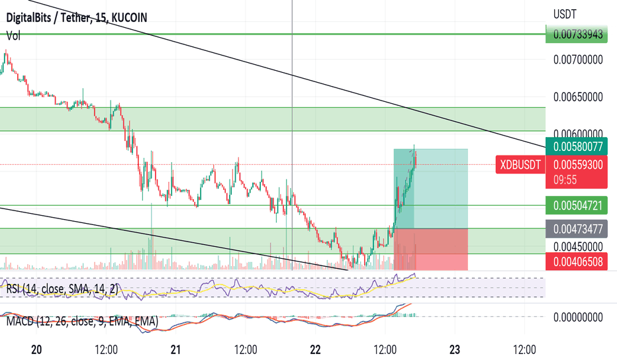Click the date label 21 on time axis
Image resolution: width=617 pixels, height=364 pixels.
coord(175,349)
